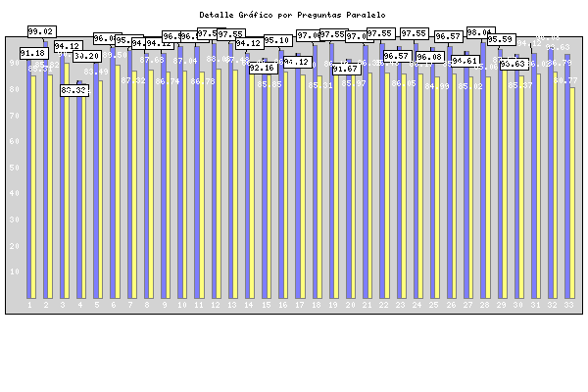
Task: Select the y-axis label 30
Action: click(x=15, y=220)
